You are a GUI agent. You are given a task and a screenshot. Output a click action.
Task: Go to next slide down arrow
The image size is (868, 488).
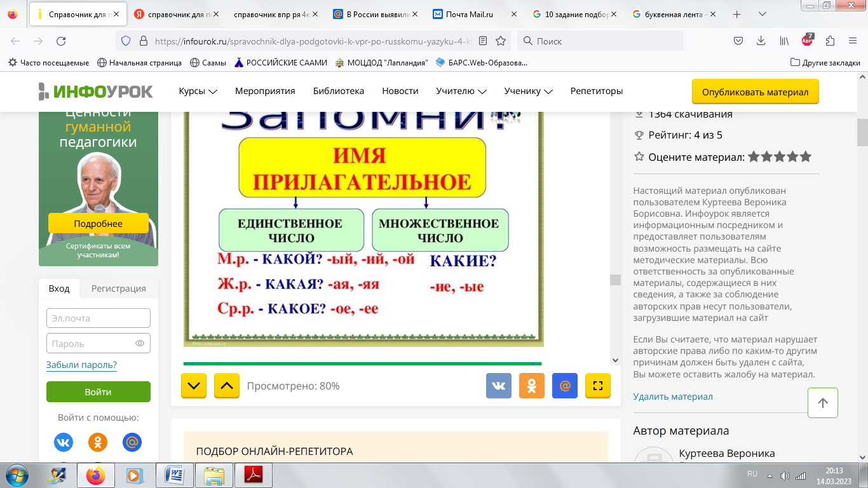[194, 386]
